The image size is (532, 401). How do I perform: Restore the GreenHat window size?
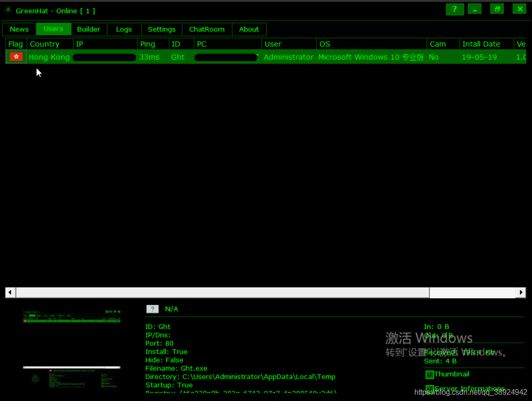pos(497,9)
